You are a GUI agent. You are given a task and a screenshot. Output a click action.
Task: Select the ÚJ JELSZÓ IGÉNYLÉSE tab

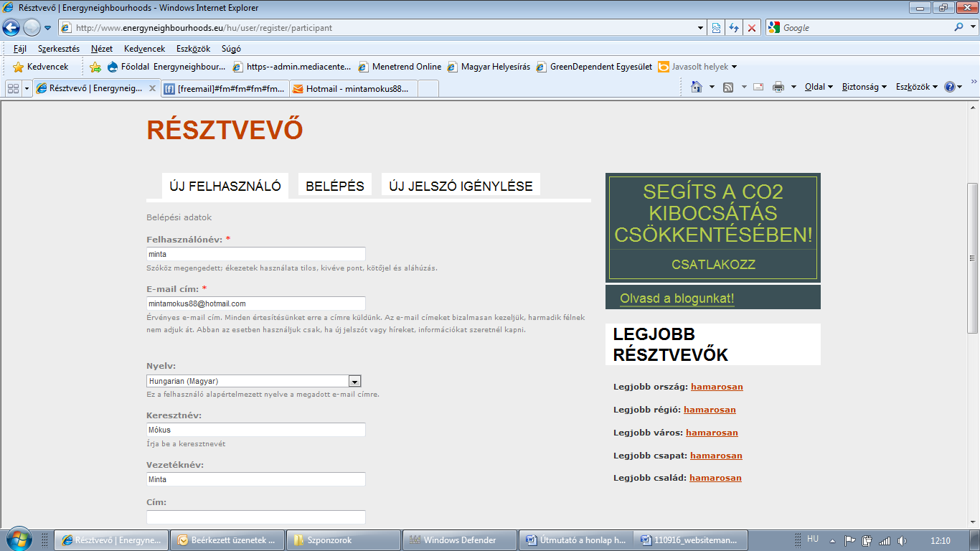[461, 186]
